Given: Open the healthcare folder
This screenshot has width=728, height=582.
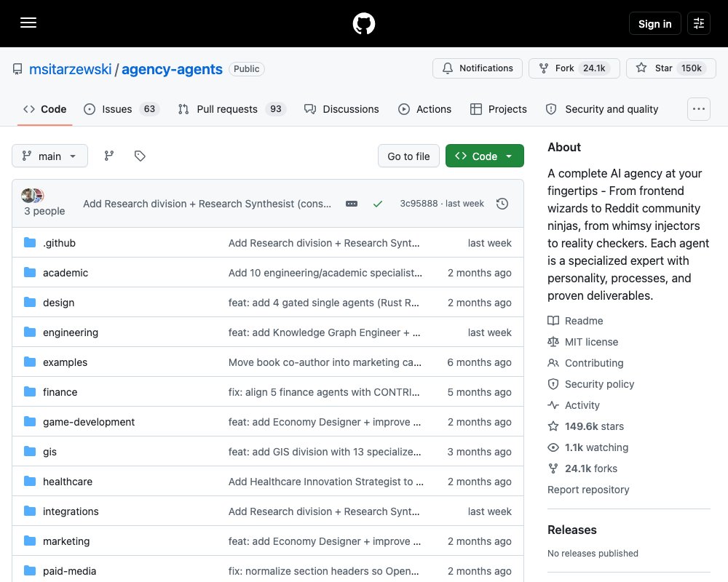Looking at the screenshot, I should [x=67, y=482].
